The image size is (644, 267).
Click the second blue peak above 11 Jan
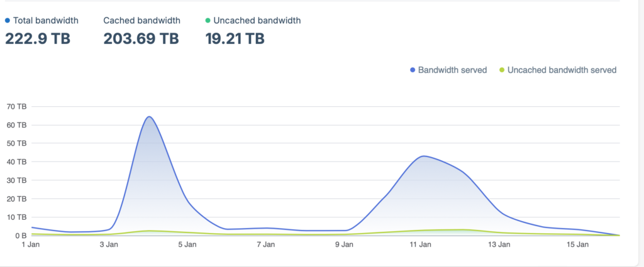click(x=424, y=156)
